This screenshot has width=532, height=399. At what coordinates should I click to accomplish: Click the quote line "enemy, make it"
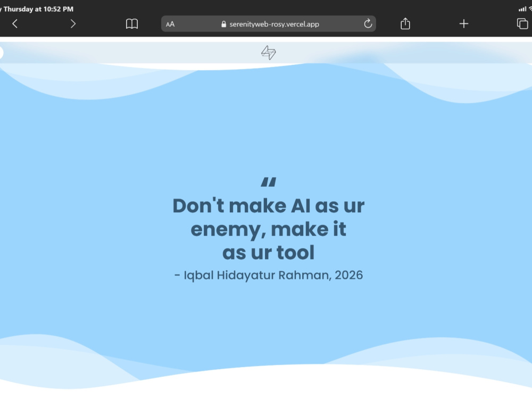(x=268, y=229)
